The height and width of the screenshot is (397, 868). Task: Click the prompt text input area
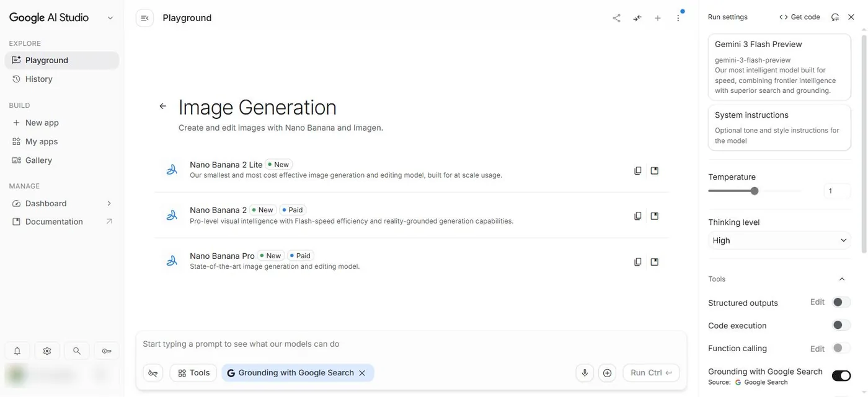(411, 344)
